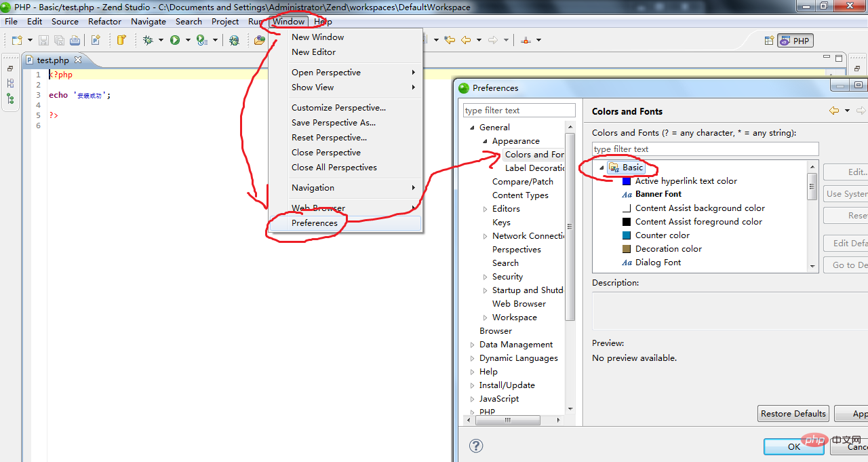Expand the Dynamic Languages node
Viewport: 868px width, 462px height.
472,358
